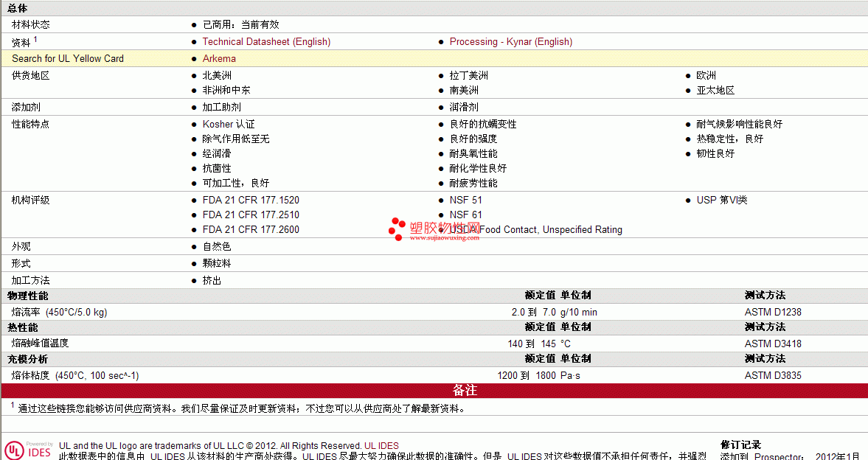Click ASTM D3835 test method

773,375
